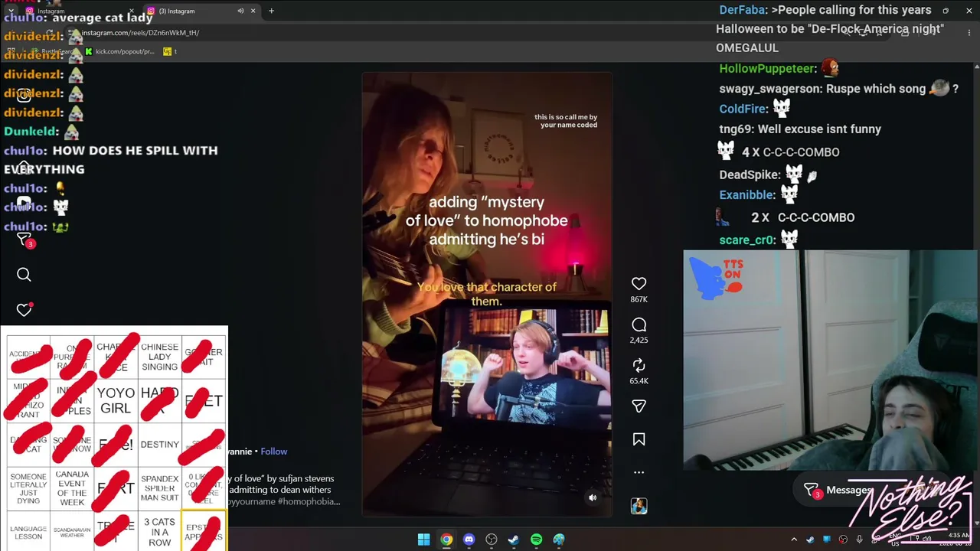
Task: Click the 'SPANDEX SPIDER MAN SUIT' bingo square
Action: 159,488
